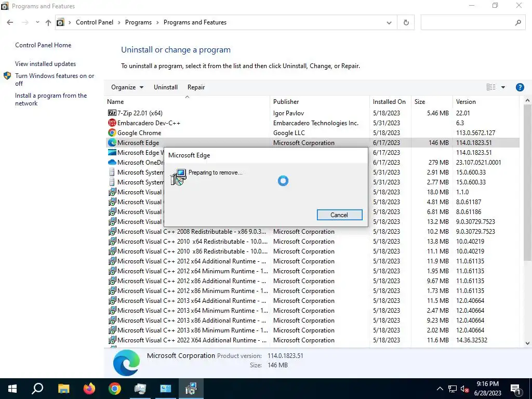This screenshot has width=532, height=399.
Task: Click the Visual C++ 2008 x86 icon
Action: pyautogui.click(x=112, y=231)
